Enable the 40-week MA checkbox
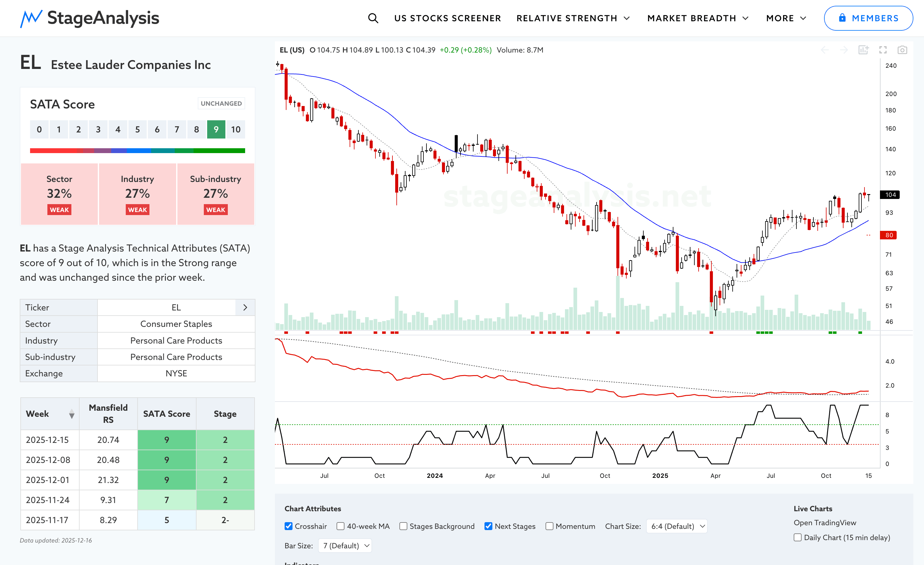Image resolution: width=924 pixels, height=565 pixels. (341, 526)
